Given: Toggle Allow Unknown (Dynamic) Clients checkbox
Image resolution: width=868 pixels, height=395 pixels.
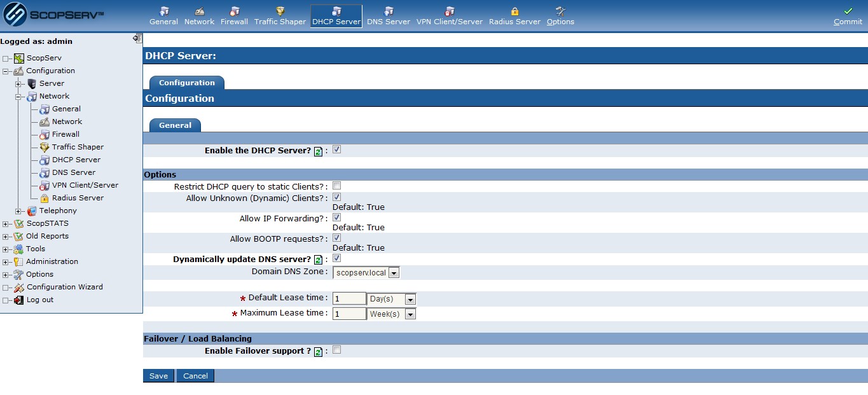Looking at the screenshot, I should click(x=337, y=197).
